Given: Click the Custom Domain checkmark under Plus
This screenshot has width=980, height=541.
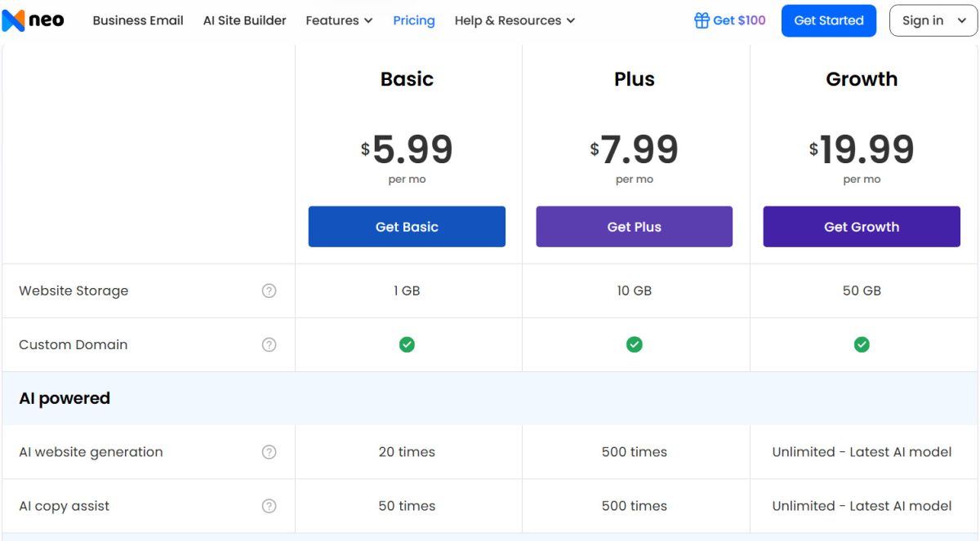Looking at the screenshot, I should (635, 344).
